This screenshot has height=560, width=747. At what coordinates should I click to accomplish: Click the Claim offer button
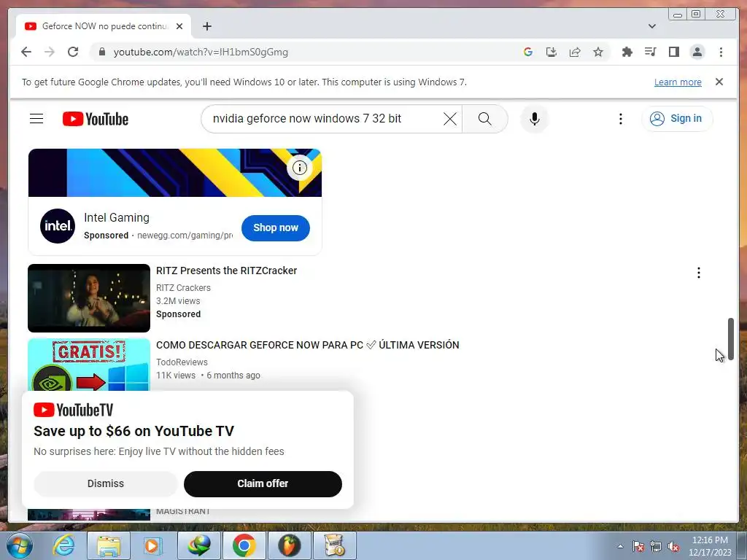pyautogui.click(x=263, y=483)
